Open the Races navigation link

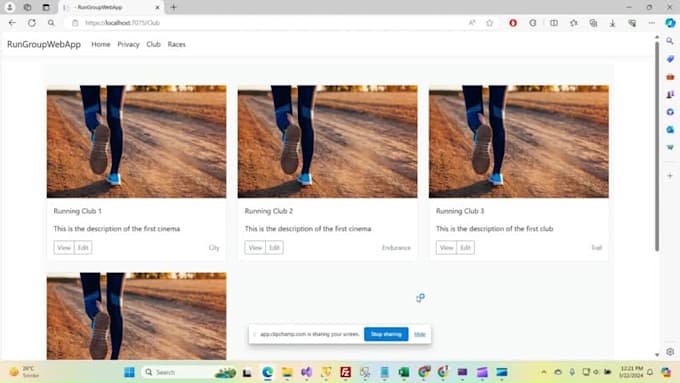[177, 44]
